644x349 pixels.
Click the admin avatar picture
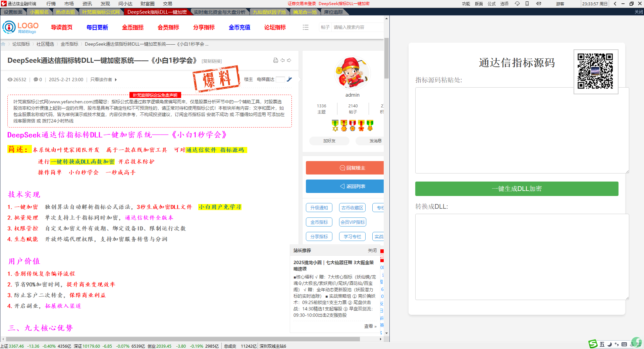[352, 73]
